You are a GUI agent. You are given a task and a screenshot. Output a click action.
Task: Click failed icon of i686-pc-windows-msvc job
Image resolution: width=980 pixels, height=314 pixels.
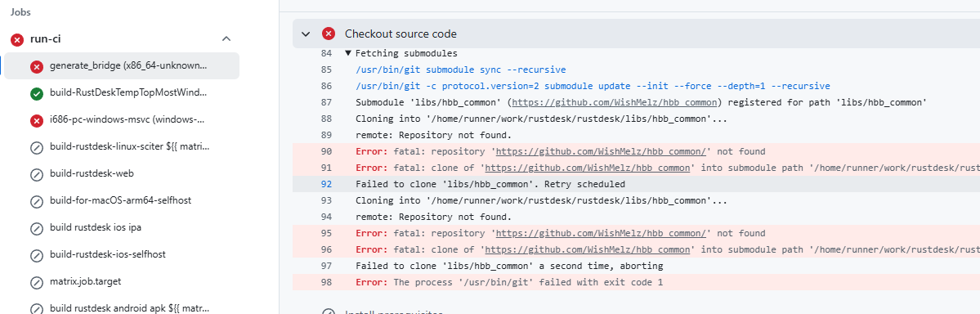tap(37, 120)
